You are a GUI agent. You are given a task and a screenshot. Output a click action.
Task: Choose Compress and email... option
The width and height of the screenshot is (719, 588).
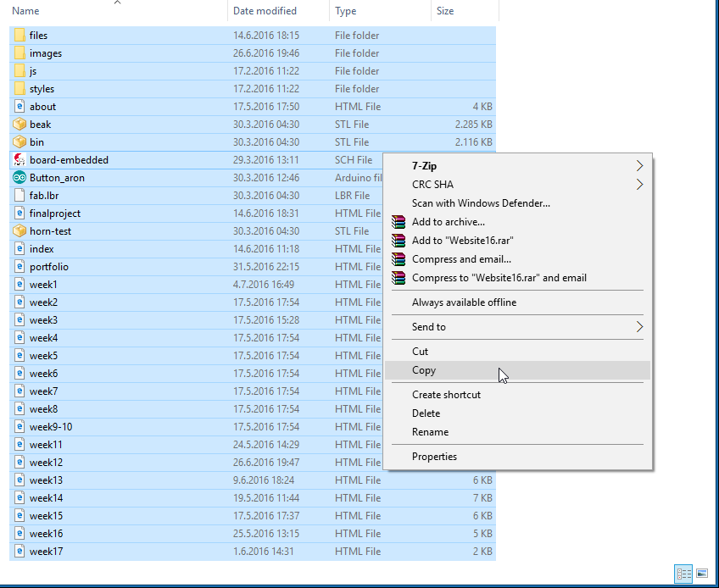(x=517, y=259)
